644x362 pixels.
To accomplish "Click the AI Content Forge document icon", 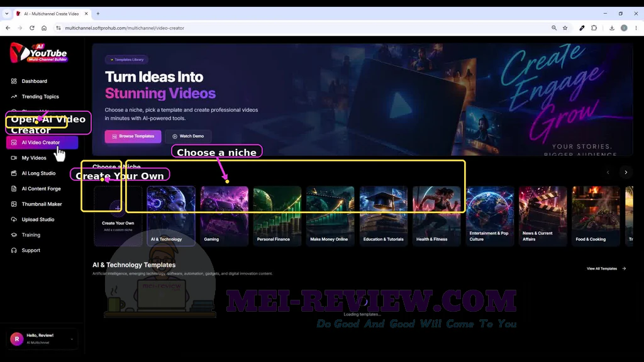I will point(14,189).
